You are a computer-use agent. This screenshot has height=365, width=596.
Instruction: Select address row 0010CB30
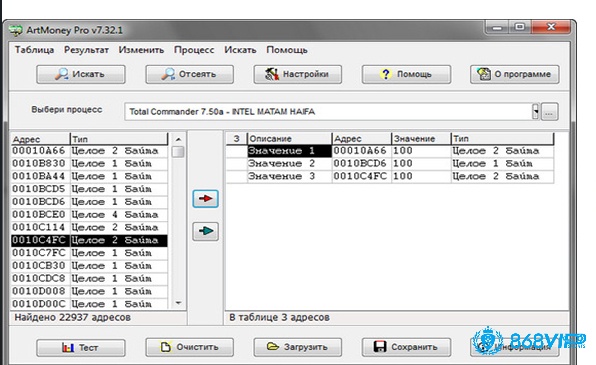[x=89, y=266]
